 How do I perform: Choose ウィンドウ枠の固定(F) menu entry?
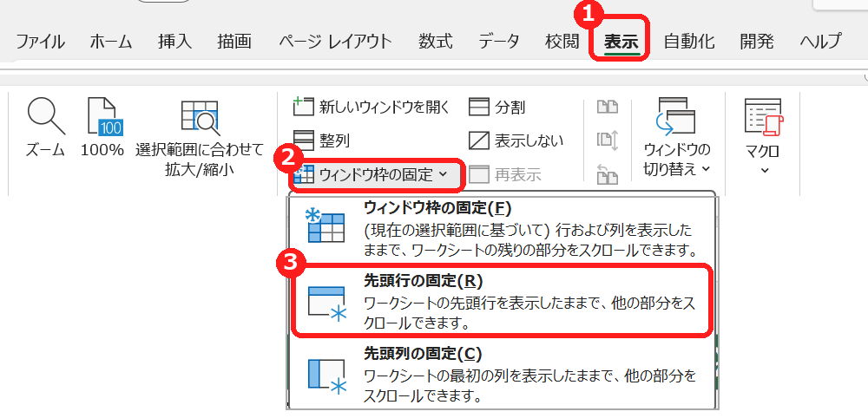[501, 228]
